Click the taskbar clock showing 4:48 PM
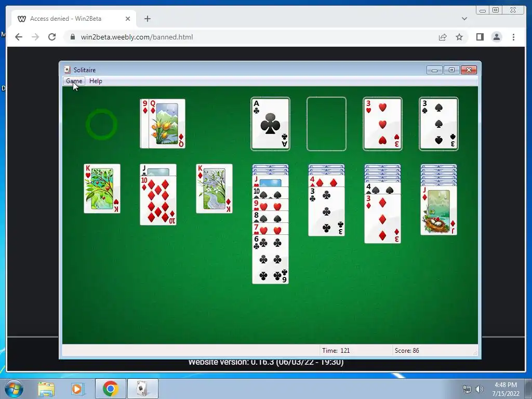This screenshot has height=399, width=532. point(506,389)
